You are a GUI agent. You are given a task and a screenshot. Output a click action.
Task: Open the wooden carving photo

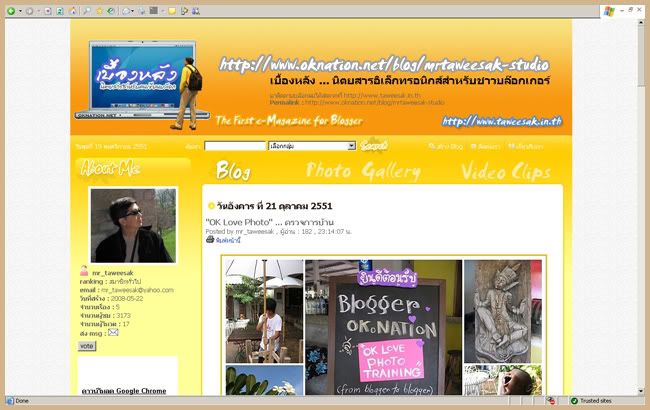coord(503,311)
